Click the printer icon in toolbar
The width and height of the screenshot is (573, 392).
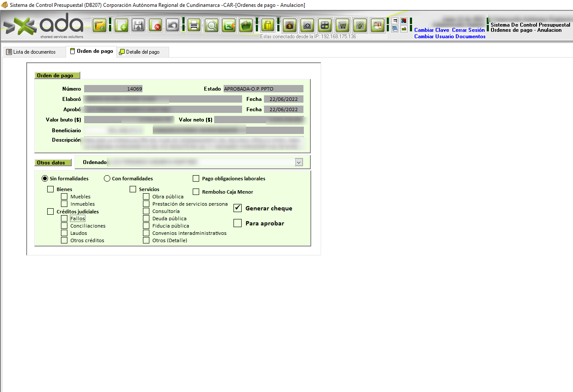(x=194, y=25)
